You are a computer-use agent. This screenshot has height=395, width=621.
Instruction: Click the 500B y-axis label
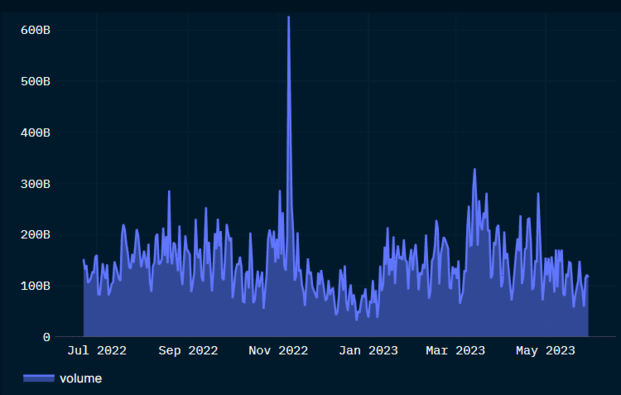pyautogui.click(x=35, y=81)
